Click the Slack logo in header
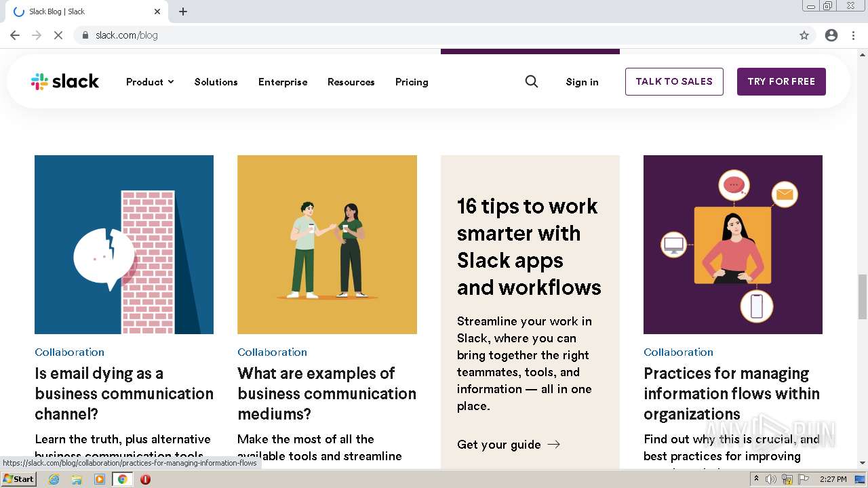Viewport: 868px width, 488px height. pyautogui.click(x=65, y=81)
